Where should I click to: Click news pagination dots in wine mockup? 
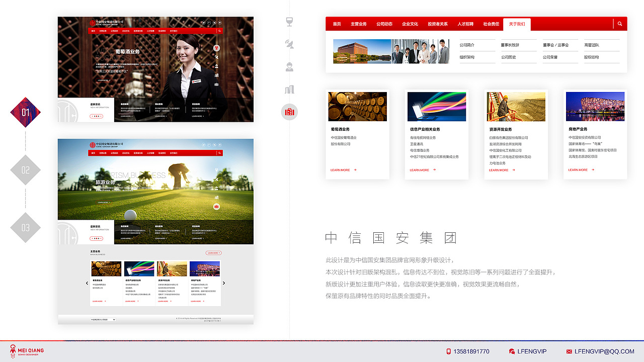pyautogui.click(x=97, y=116)
